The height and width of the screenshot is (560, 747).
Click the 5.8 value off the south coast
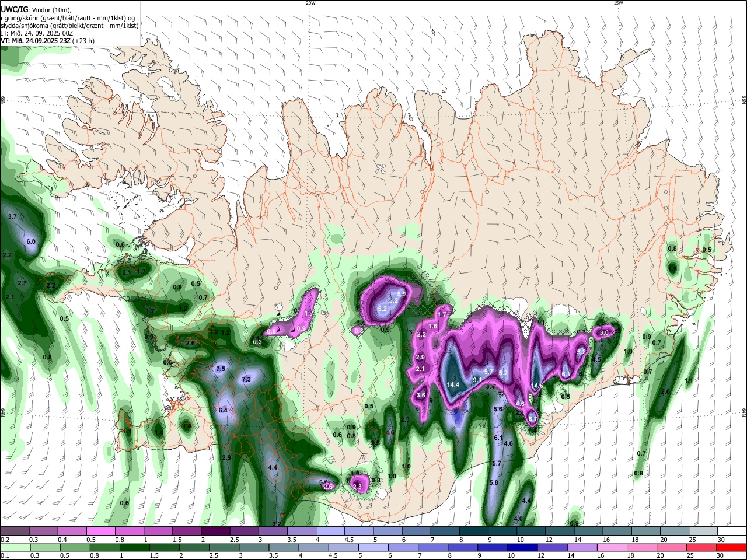494,482
